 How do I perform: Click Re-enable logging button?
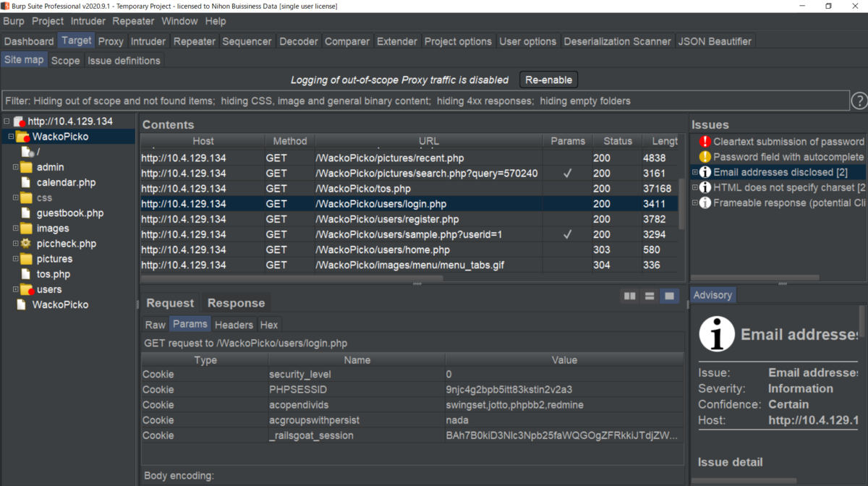548,80
